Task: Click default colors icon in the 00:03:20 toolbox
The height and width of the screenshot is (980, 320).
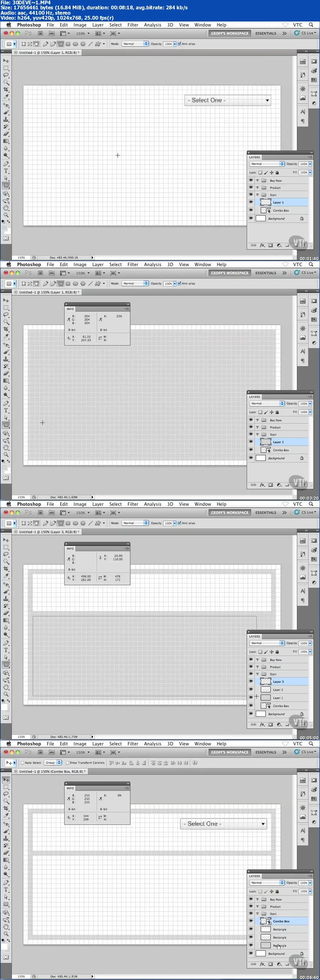Action: 3,461
